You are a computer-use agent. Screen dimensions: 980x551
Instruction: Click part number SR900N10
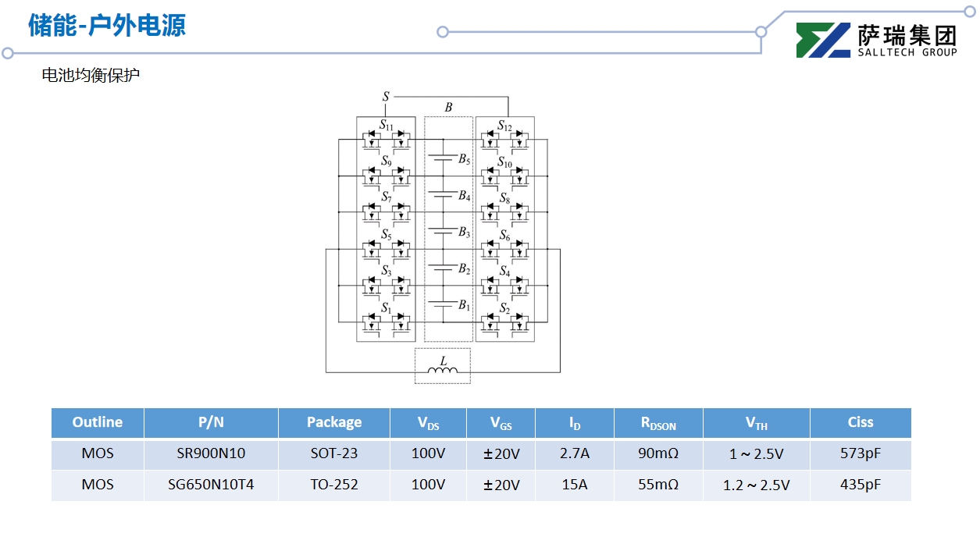[x=211, y=453]
